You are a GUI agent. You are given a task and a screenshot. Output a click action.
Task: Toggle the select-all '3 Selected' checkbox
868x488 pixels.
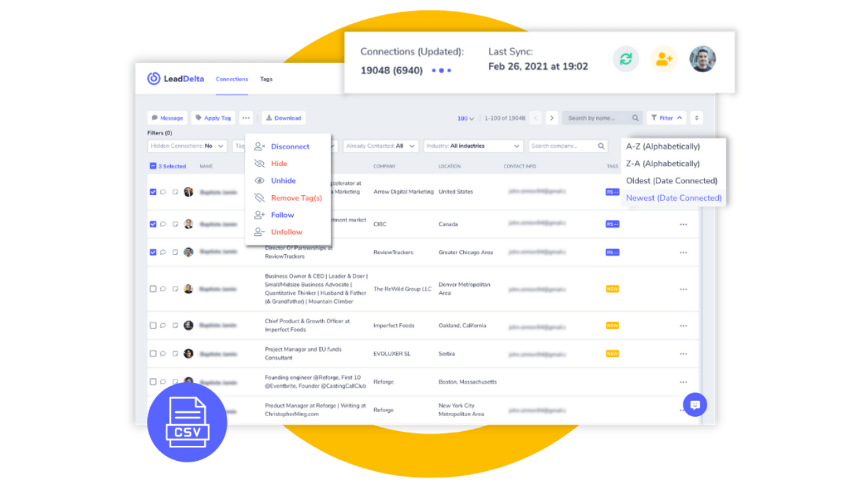point(153,166)
